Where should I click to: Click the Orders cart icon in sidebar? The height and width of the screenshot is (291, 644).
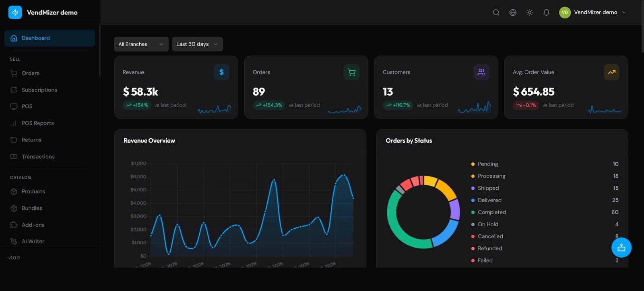click(14, 73)
